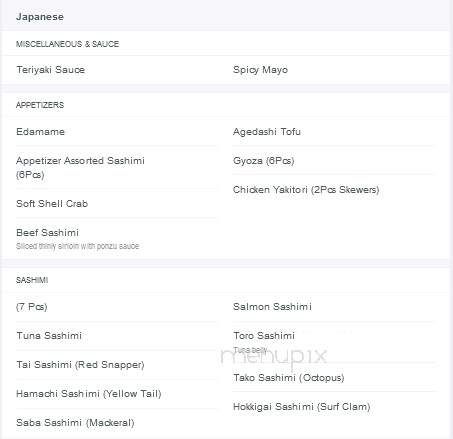Select the Teriyaki Sauce menu item
Image resolution: width=453 pixels, height=439 pixels.
pyautogui.click(x=51, y=70)
